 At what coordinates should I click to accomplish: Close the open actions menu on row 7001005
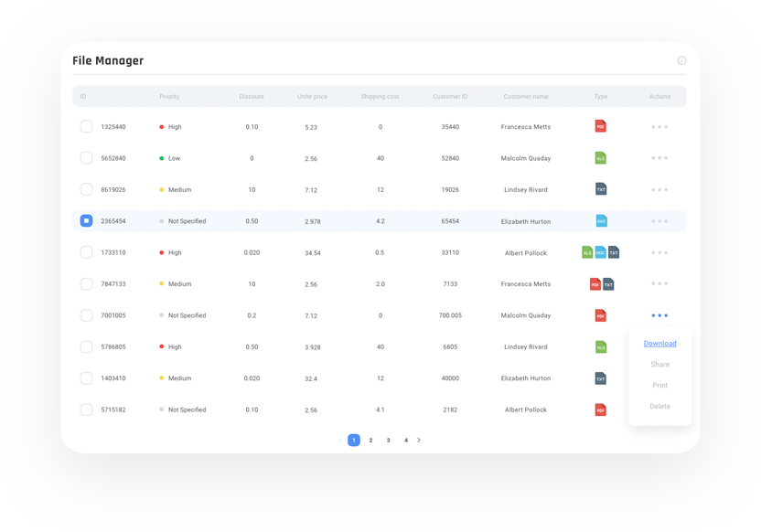pos(659,315)
